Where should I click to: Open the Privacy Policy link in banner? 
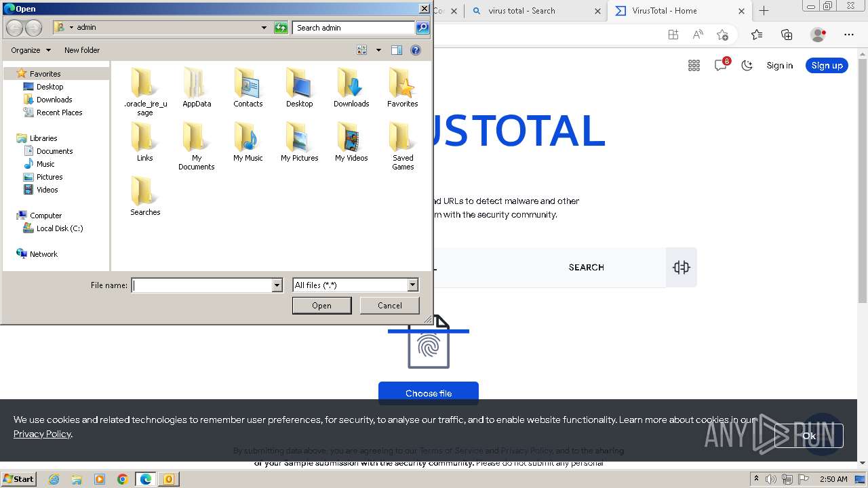[x=42, y=434]
